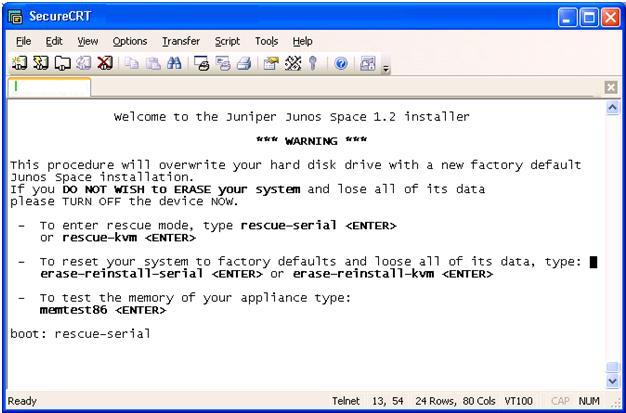Select the active session tab

click(x=47, y=89)
